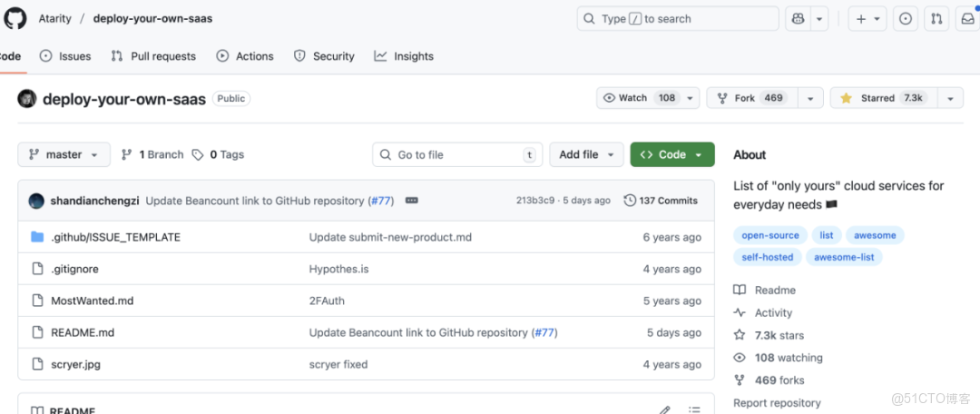Click the Report repository link
Image resolution: width=980 pixels, height=414 pixels.
tap(777, 402)
